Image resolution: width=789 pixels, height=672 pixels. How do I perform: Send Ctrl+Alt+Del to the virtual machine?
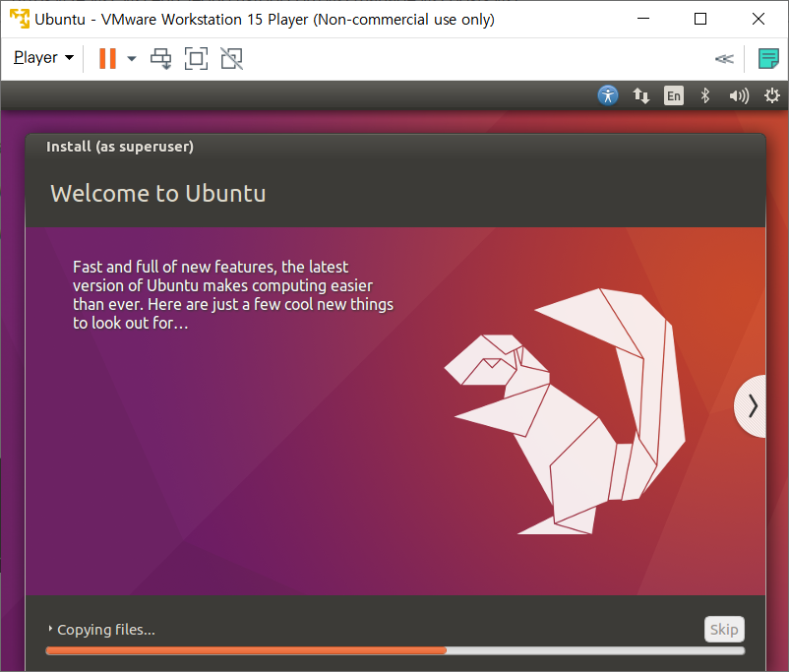pyautogui.click(x=161, y=58)
